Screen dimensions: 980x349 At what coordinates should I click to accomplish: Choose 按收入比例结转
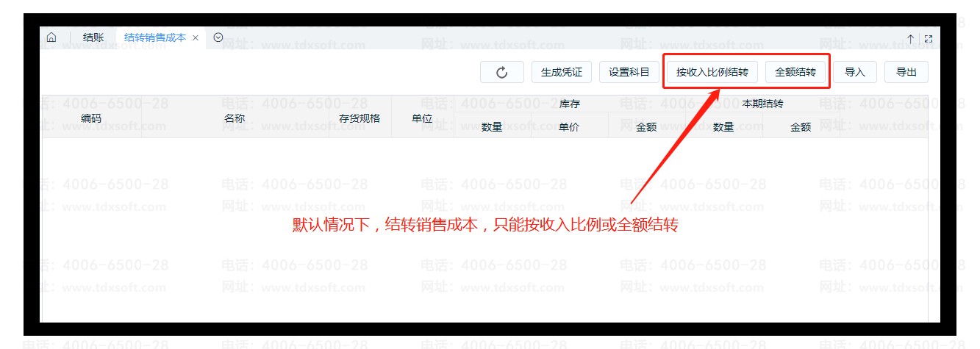point(712,72)
